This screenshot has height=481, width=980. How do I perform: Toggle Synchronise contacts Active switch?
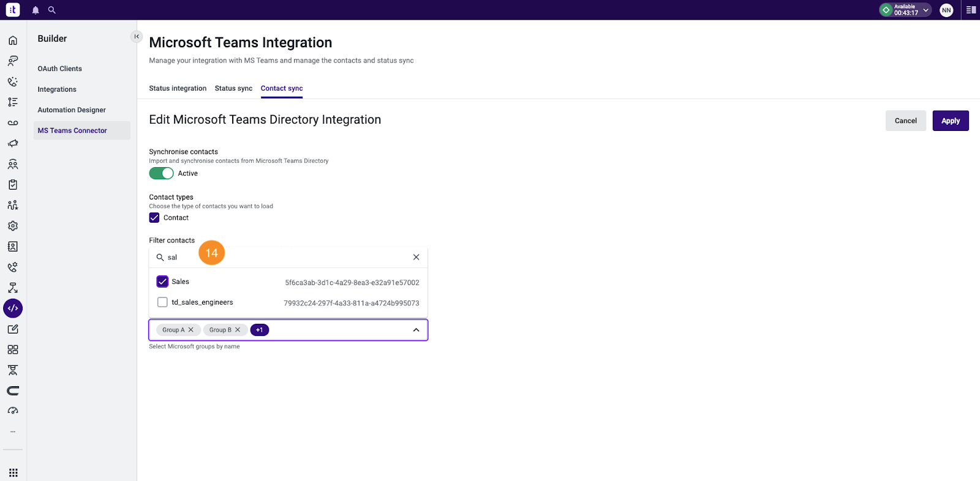coord(161,173)
